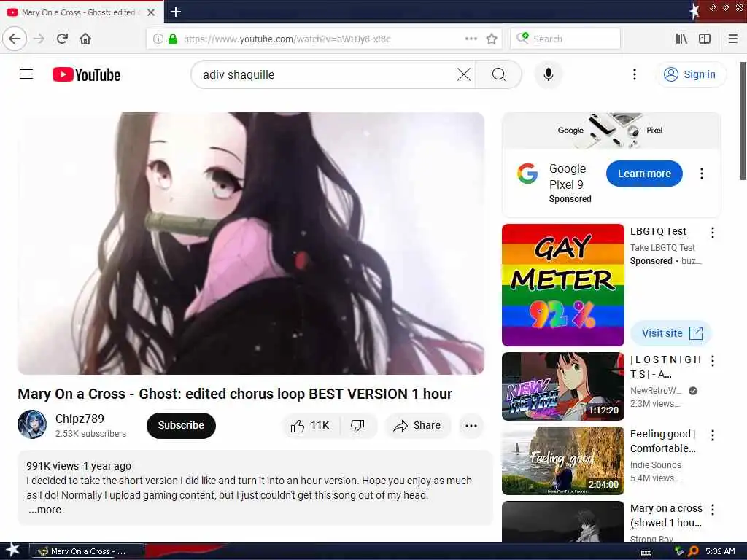
Task: Dislike the video with thumbs down
Action: coord(357,425)
